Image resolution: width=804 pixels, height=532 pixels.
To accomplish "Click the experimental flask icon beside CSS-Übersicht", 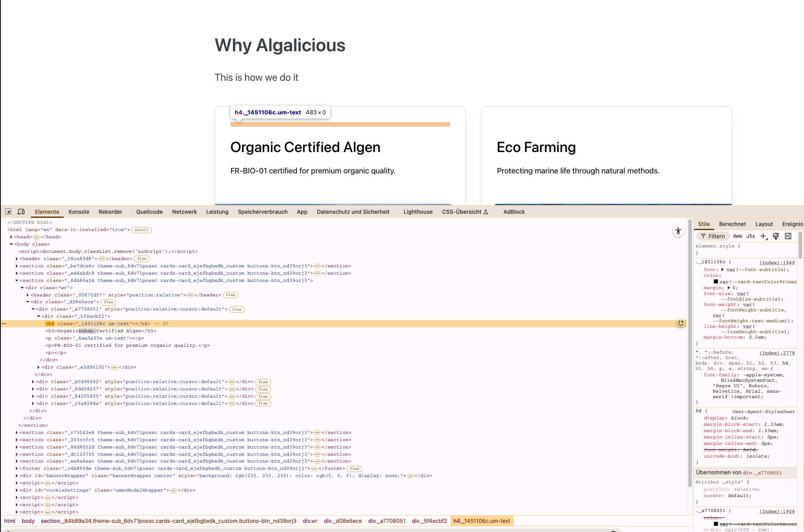I will coord(486,212).
